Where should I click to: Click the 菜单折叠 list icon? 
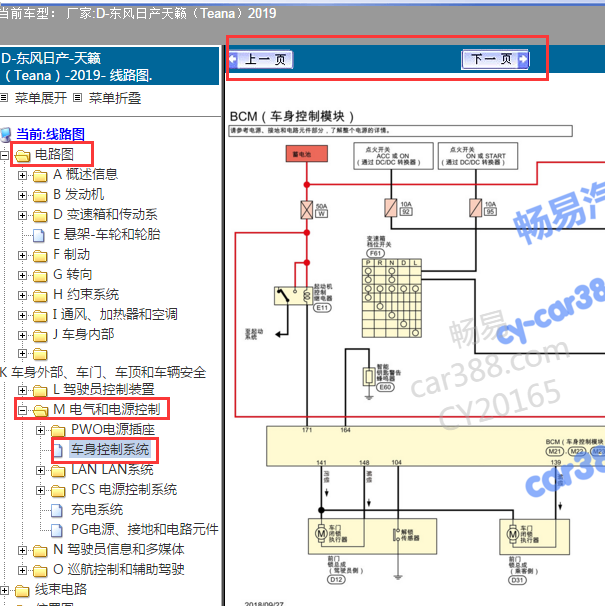[78, 98]
